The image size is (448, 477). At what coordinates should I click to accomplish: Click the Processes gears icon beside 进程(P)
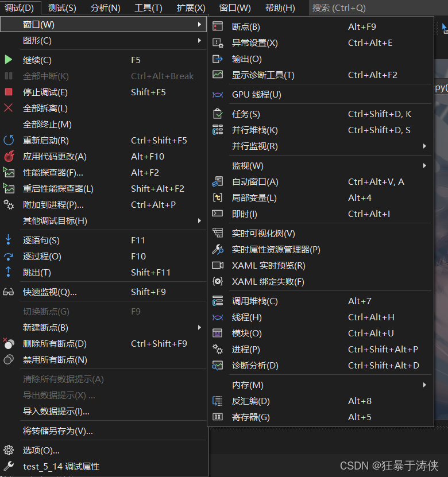coord(218,349)
